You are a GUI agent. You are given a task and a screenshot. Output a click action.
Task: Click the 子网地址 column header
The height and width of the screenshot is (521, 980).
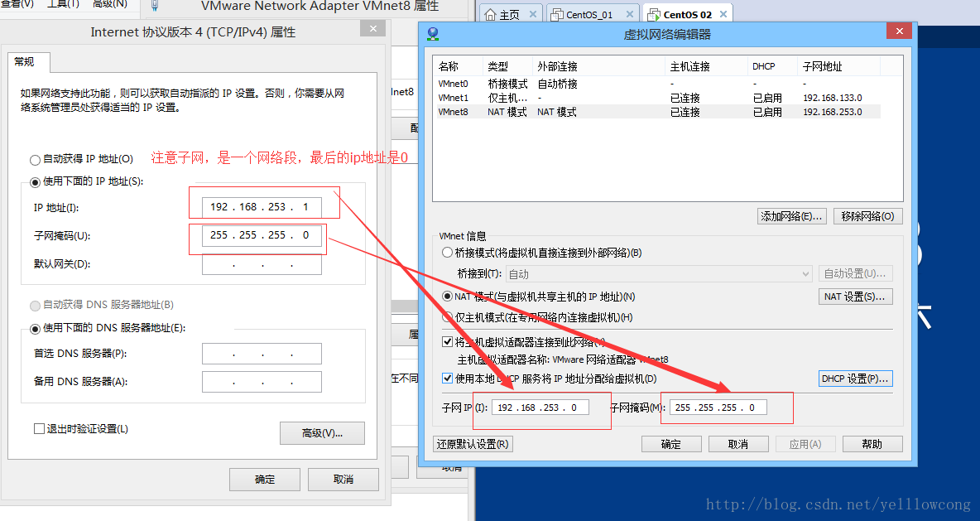[x=838, y=66]
